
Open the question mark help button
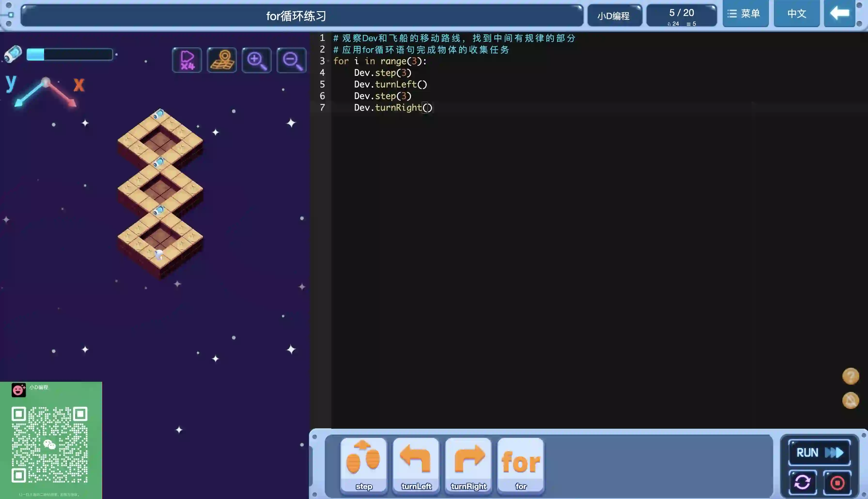click(x=851, y=376)
